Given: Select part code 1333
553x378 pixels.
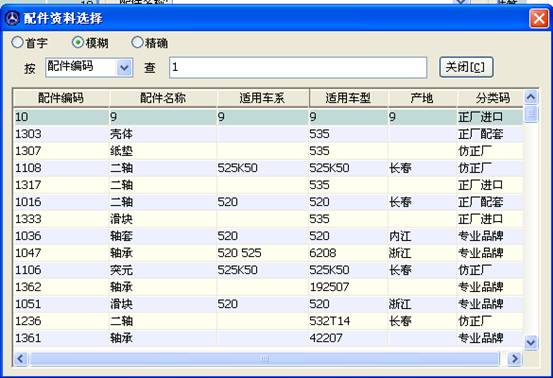Looking at the screenshot, I should click(28, 219).
